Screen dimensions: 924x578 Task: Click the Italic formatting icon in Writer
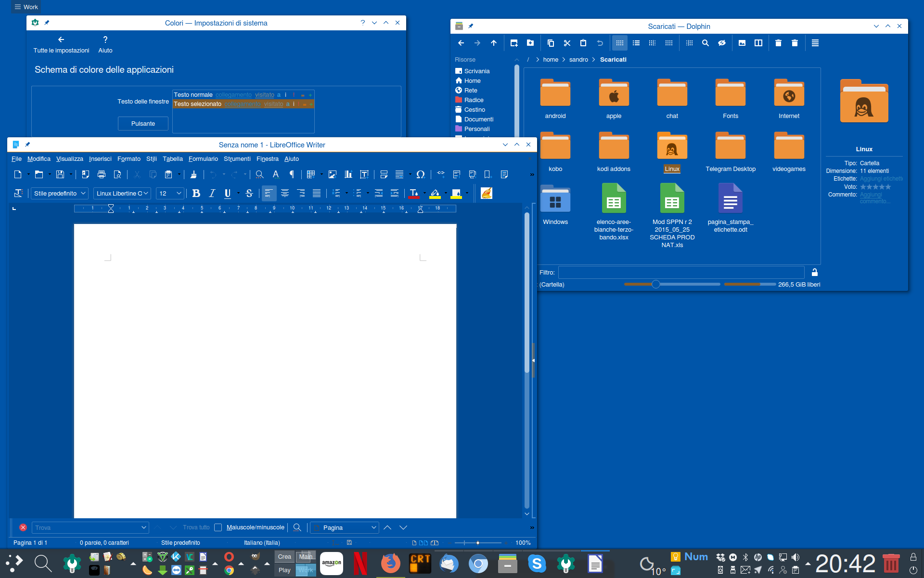[x=212, y=193]
